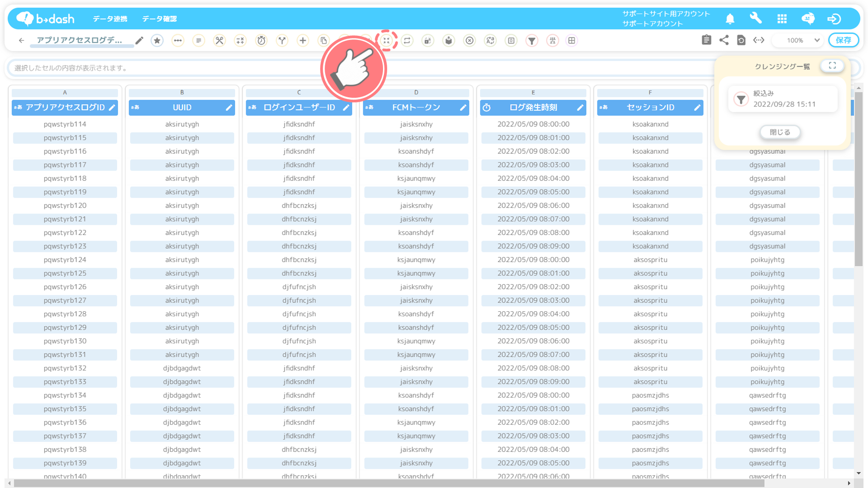Click the plus add icon in the toolbar

(303, 40)
